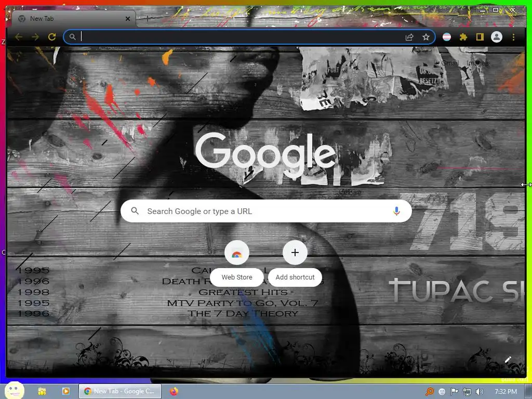Select the New Tab tab
The height and width of the screenshot is (399, 532).
pyautogui.click(x=73, y=19)
